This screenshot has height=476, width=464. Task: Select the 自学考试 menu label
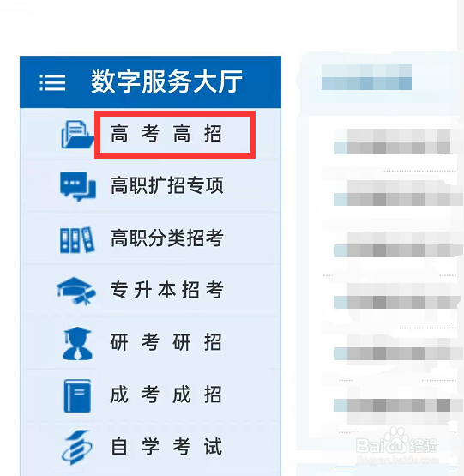pyautogui.click(x=166, y=447)
